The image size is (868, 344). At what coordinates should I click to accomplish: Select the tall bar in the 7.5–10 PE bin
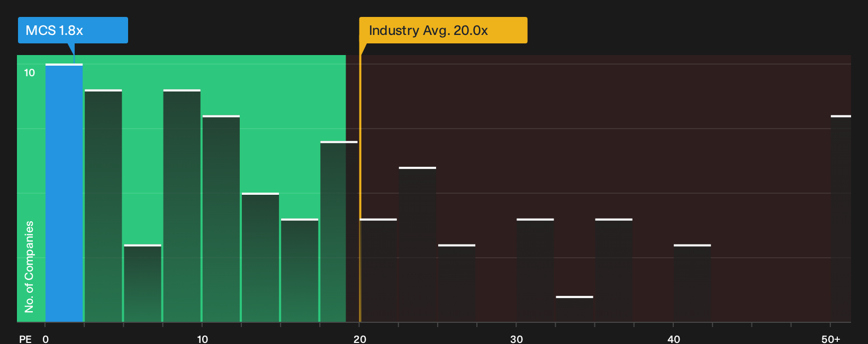(182, 206)
